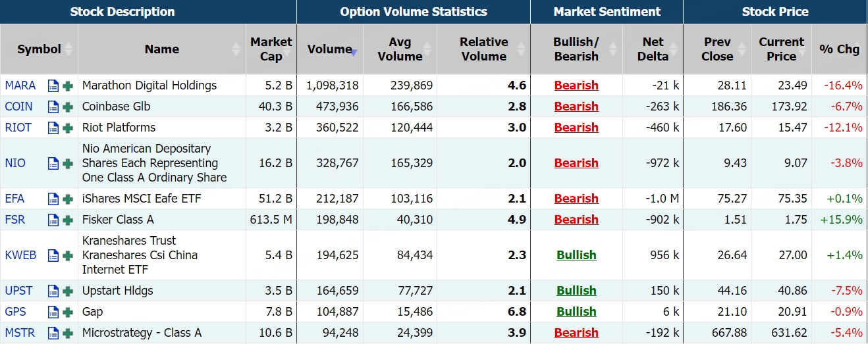Open the KWEB symbol link
Viewport: 868px width, 344px height.
(x=20, y=255)
